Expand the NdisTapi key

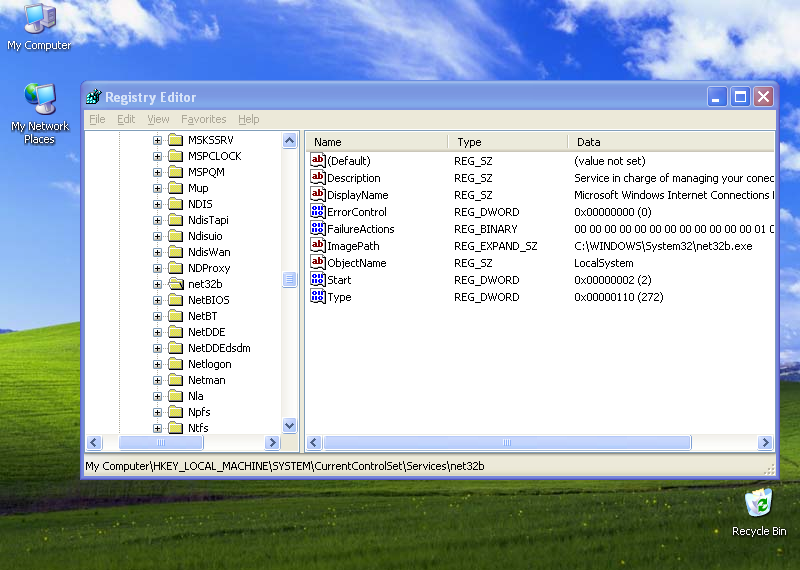157,220
